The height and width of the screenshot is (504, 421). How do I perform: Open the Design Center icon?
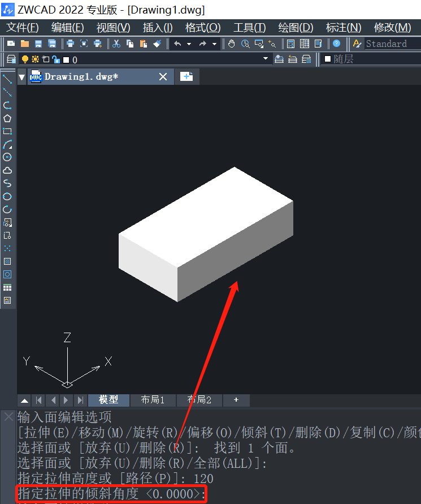[x=305, y=44]
